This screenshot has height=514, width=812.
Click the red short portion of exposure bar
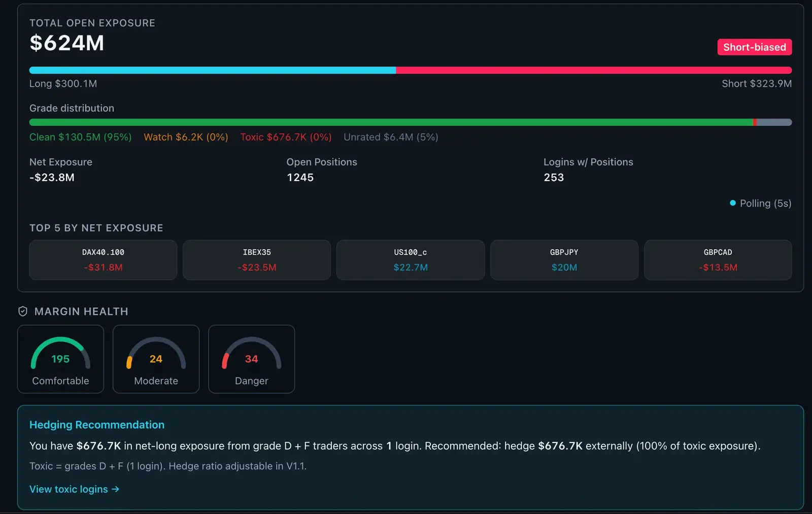(594, 70)
